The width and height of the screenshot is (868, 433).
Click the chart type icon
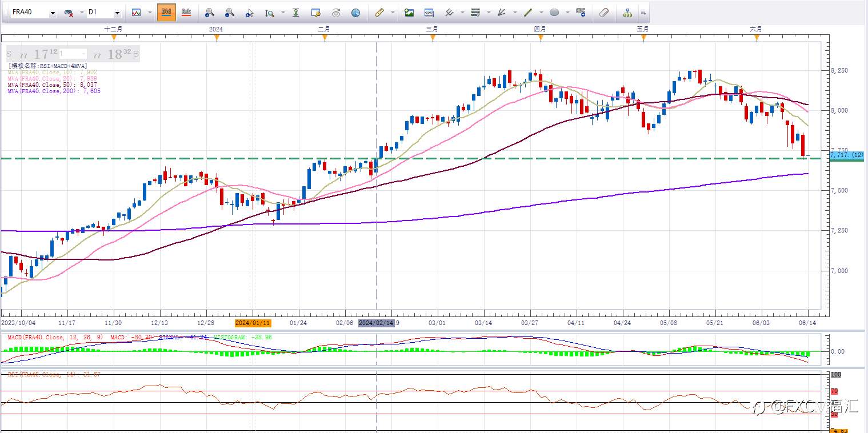click(137, 13)
